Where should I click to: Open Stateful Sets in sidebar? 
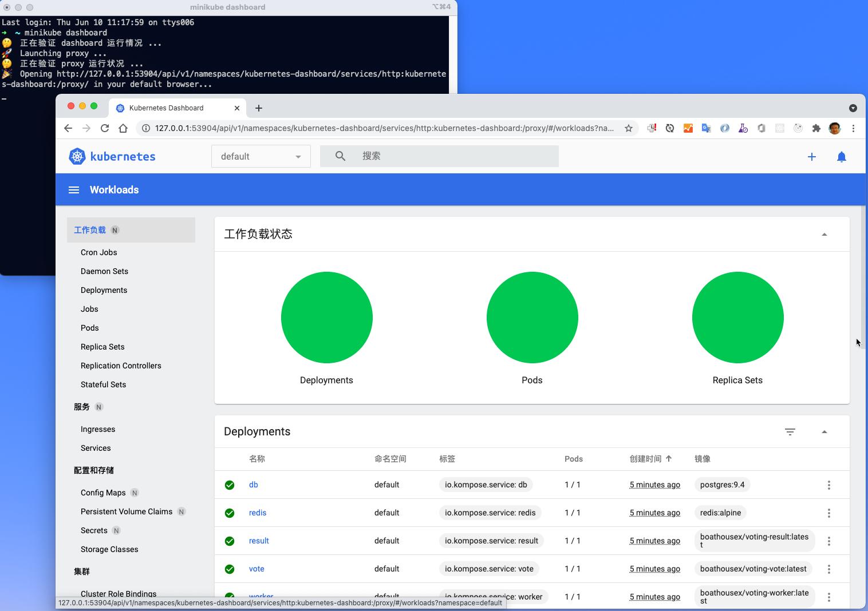[x=103, y=384]
